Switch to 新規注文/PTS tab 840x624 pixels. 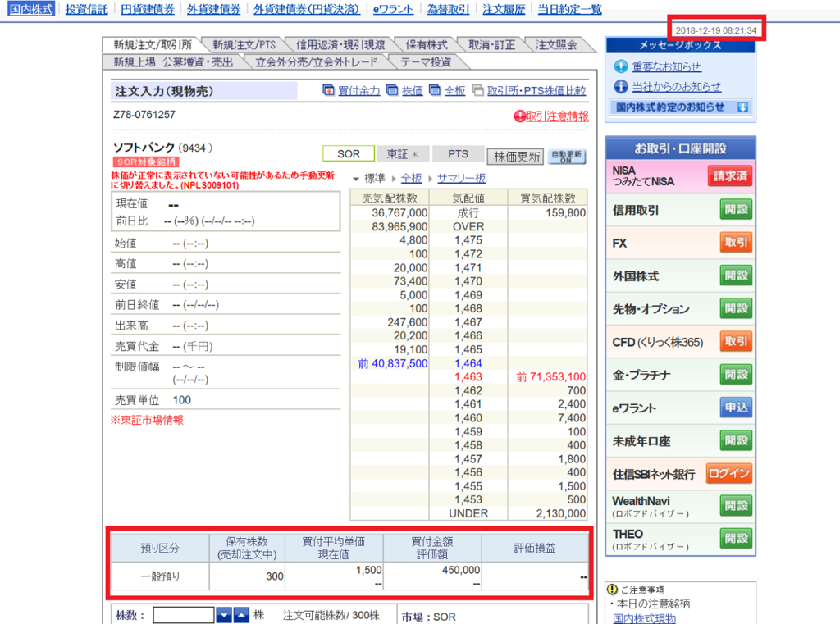point(244,45)
